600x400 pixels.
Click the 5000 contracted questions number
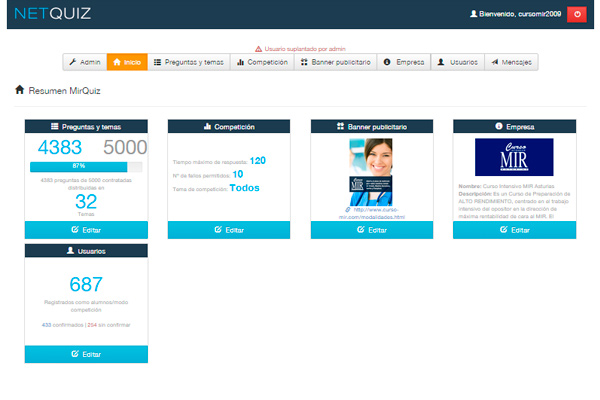(x=125, y=147)
